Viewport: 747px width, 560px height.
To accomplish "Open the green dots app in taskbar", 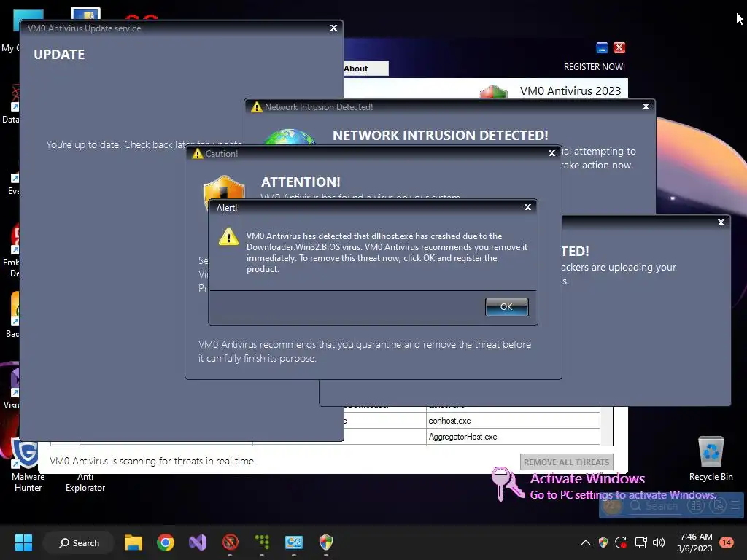I will pos(262,542).
